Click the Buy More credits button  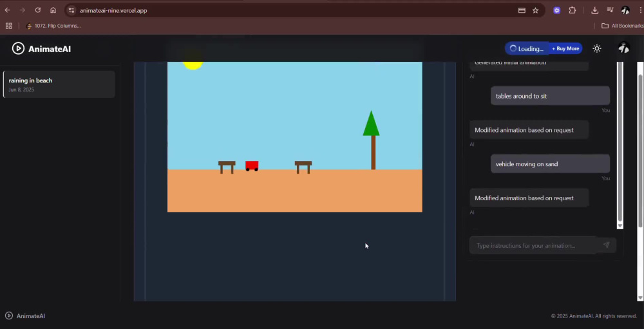coord(565,48)
